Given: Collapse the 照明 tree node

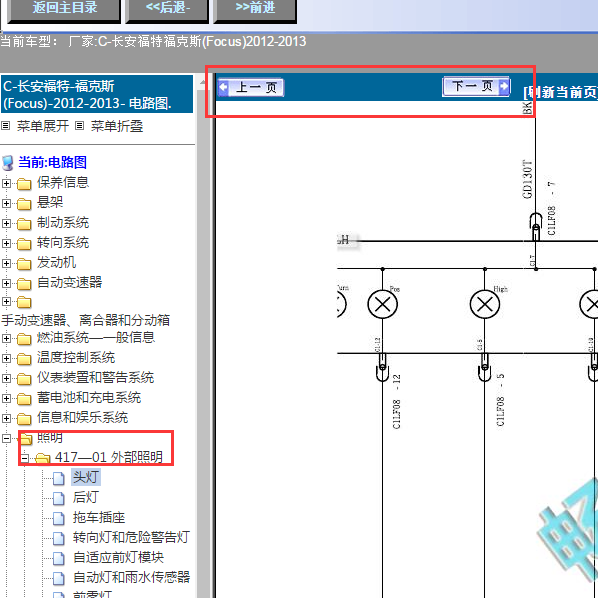Looking at the screenshot, I should pos(6,439).
